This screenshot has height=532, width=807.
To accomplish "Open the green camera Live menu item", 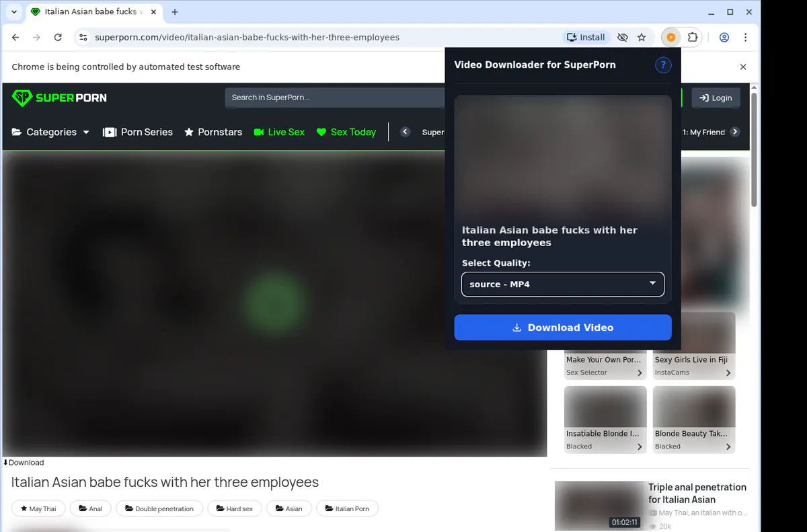I will click(279, 132).
